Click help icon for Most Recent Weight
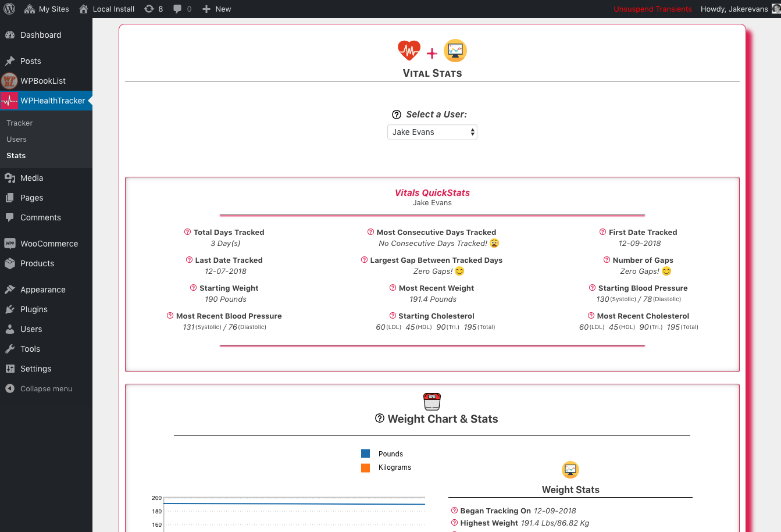The image size is (781, 532). coord(393,288)
